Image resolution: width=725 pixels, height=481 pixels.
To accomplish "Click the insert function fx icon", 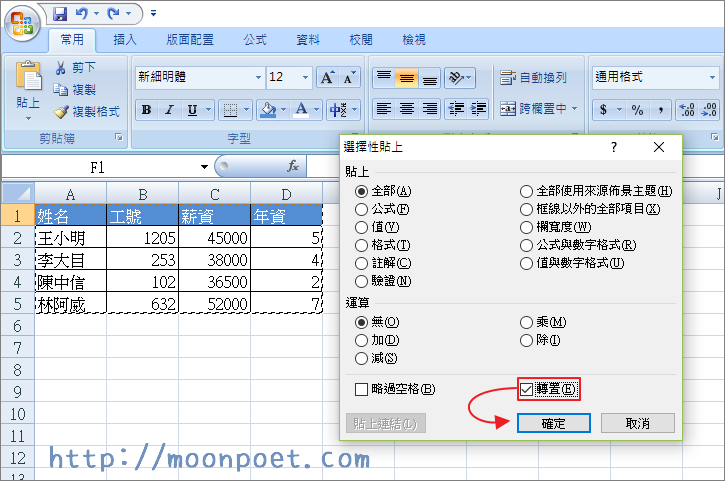I will coord(293,166).
